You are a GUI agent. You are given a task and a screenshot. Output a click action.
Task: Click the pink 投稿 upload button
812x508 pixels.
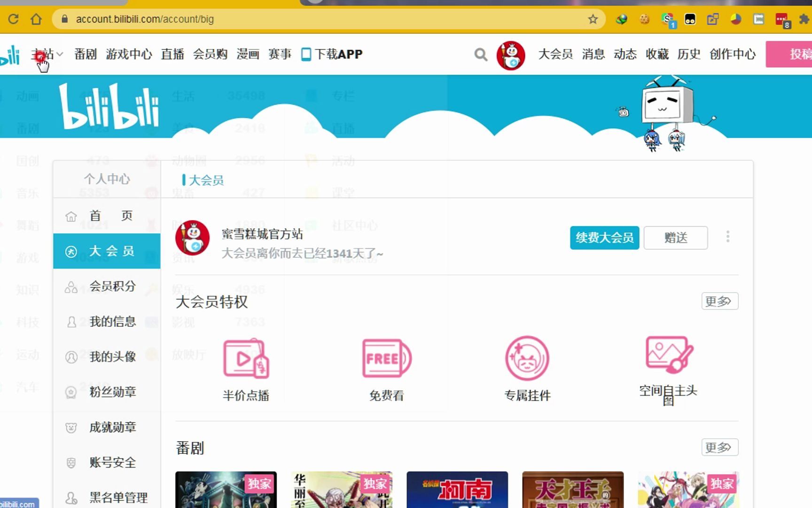click(789, 54)
